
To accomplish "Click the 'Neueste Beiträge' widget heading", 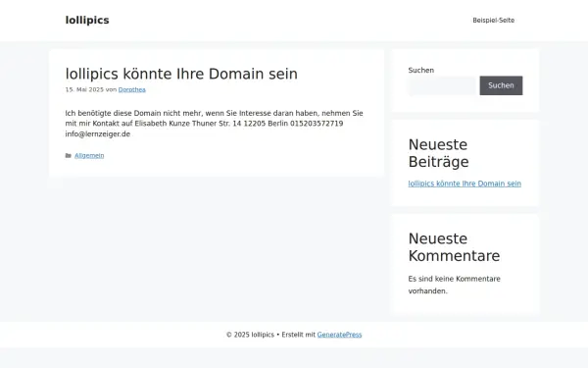I will [x=438, y=153].
